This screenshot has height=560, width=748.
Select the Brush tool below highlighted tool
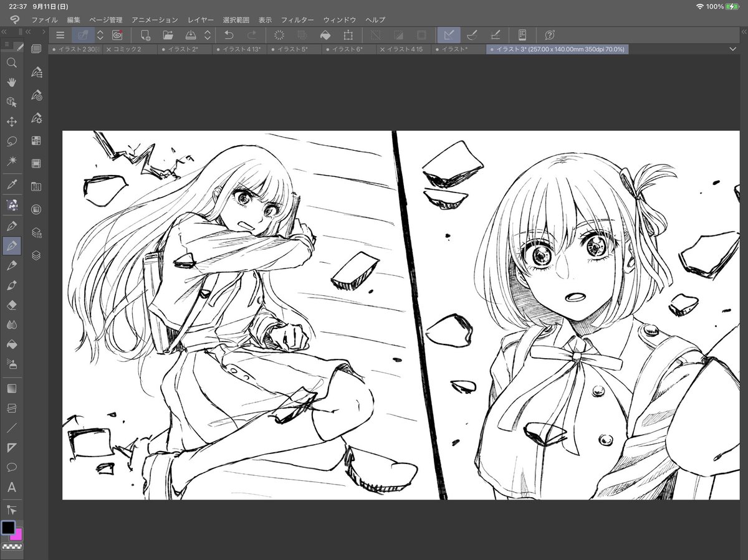tap(11, 265)
